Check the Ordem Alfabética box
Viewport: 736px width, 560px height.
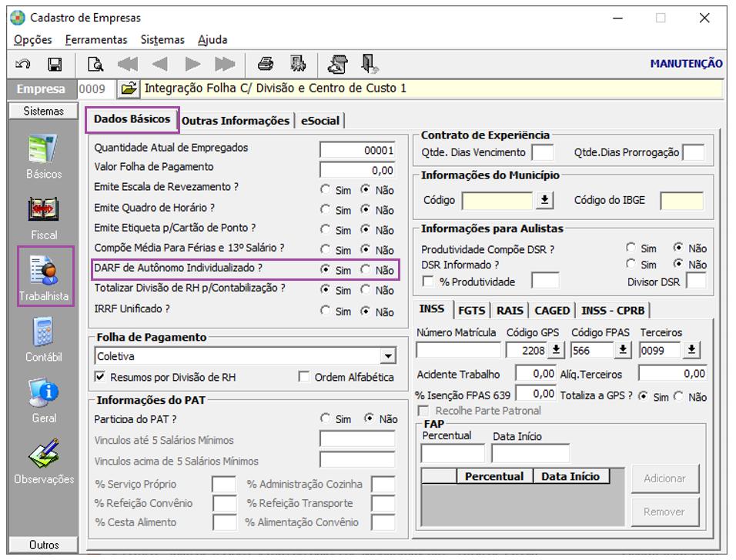304,377
